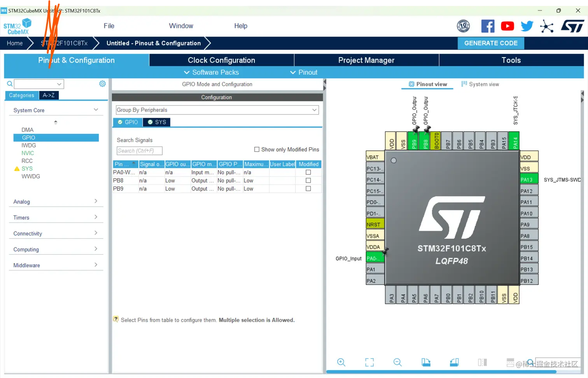Open the ST Facebook page icon

[x=488, y=26]
